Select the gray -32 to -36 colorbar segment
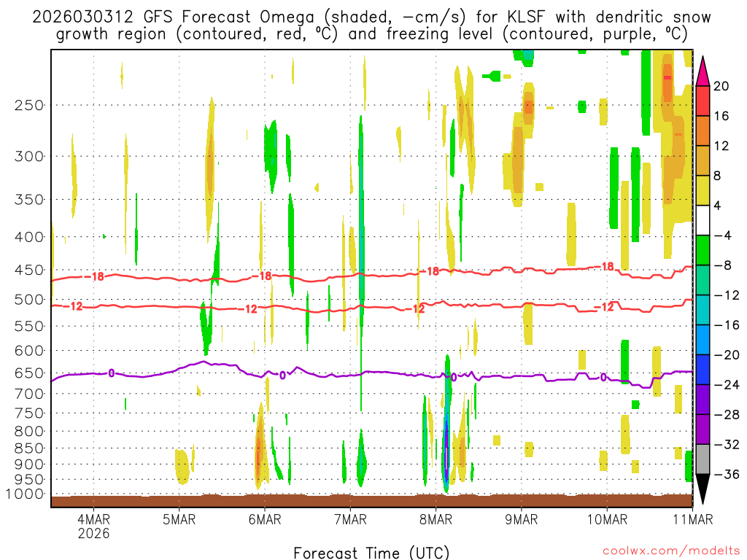This screenshot has width=747, height=560. (x=703, y=459)
